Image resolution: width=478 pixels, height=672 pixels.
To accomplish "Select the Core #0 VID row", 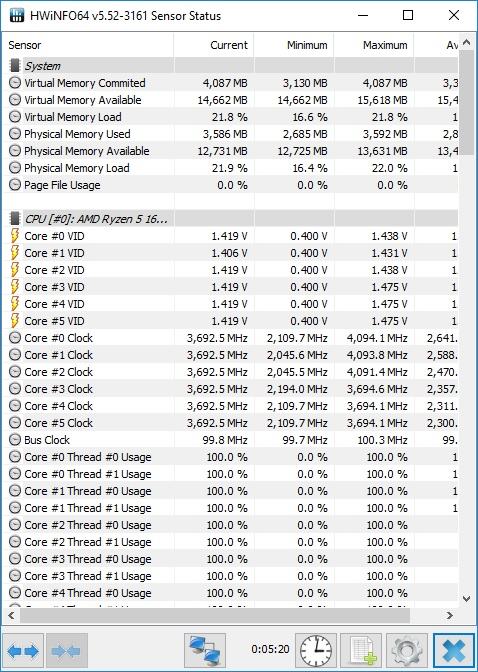I will [x=233, y=236].
